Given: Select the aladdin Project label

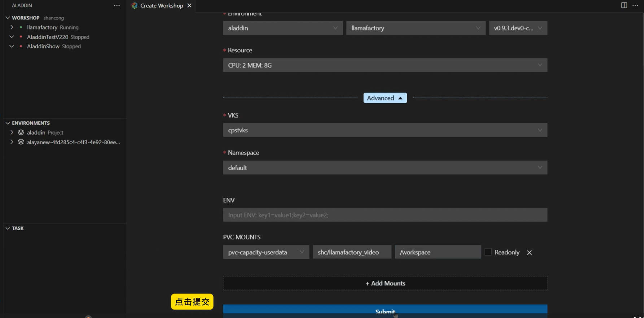Looking at the screenshot, I should (45, 132).
